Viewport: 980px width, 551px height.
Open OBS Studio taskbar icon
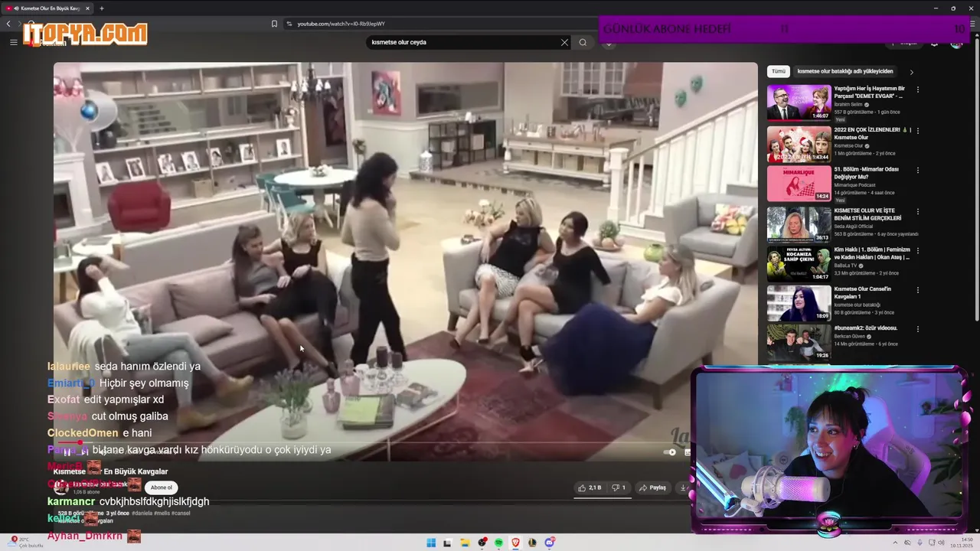click(482, 543)
